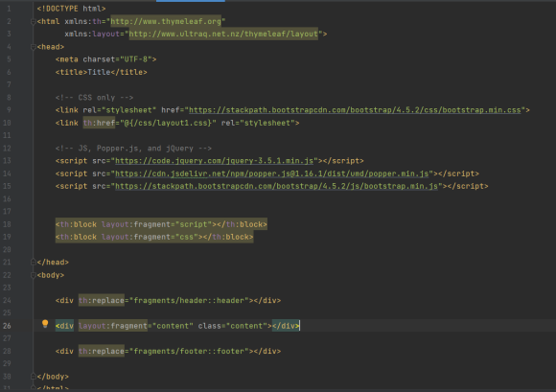The height and width of the screenshot is (392, 556).
Task: Click the th:replace attribute of footer div
Action: [102, 351]
